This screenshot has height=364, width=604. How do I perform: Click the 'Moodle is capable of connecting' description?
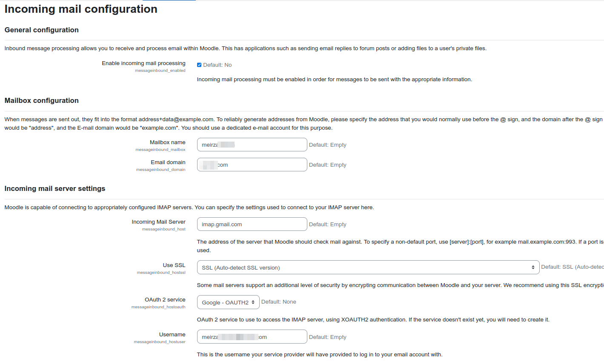189,207
